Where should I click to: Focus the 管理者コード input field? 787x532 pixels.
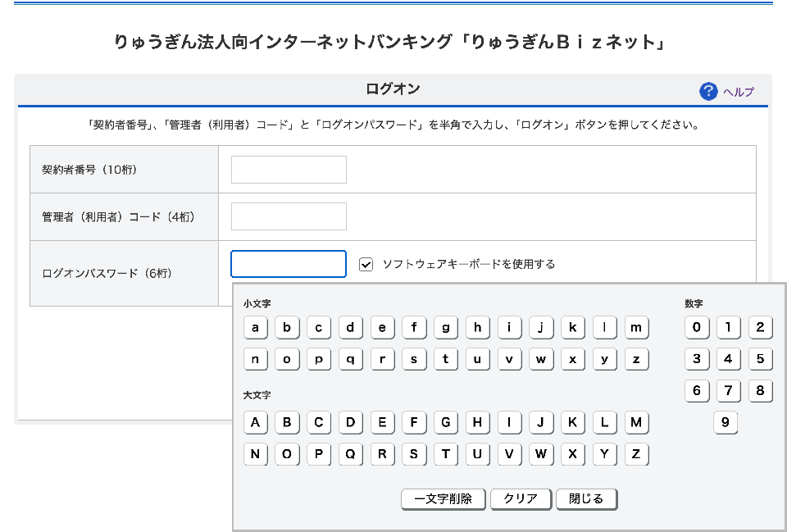point(289,216)
